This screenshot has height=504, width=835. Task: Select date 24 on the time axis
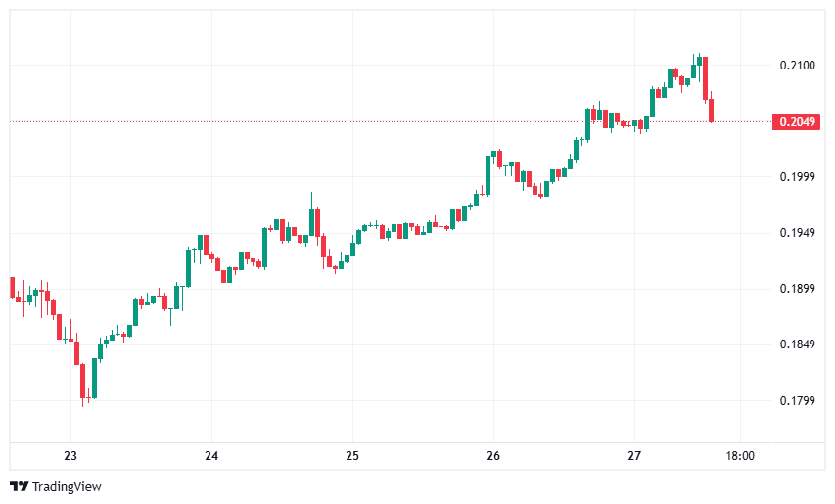point(211,456)
